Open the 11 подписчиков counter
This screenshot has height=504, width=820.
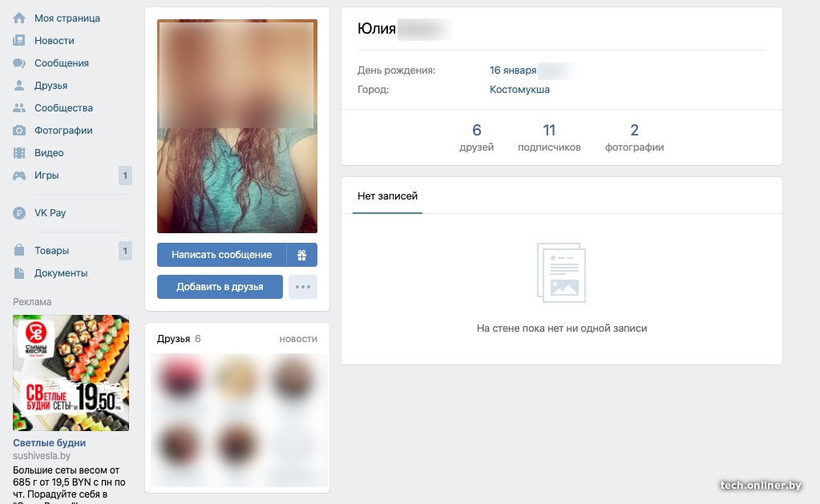pos(549,138)
